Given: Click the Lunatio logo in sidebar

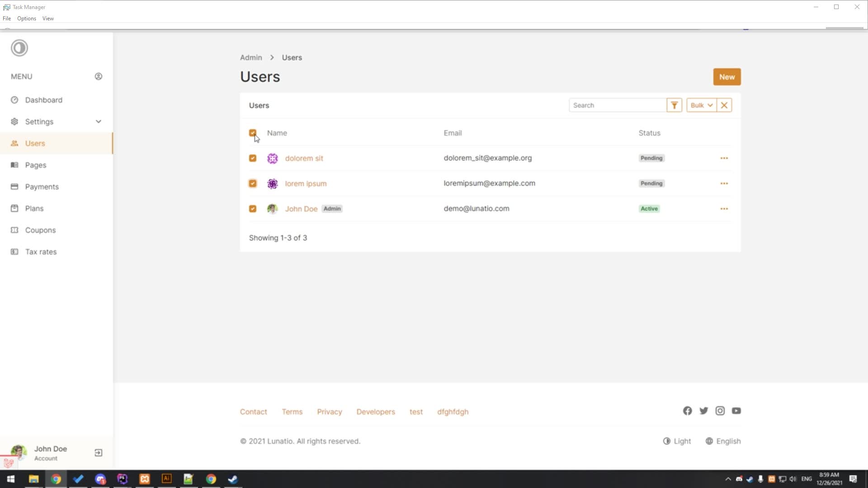Looking at the screenshot, I should (19, 48).
